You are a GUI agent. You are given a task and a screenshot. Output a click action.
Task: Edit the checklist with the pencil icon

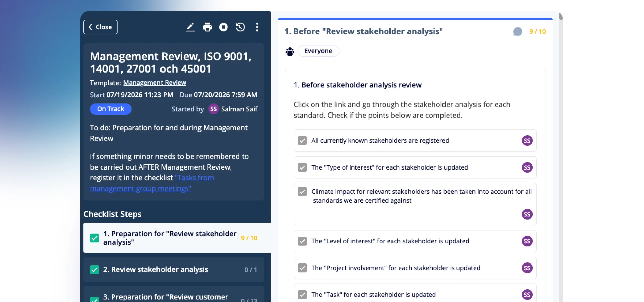[191, 27]
